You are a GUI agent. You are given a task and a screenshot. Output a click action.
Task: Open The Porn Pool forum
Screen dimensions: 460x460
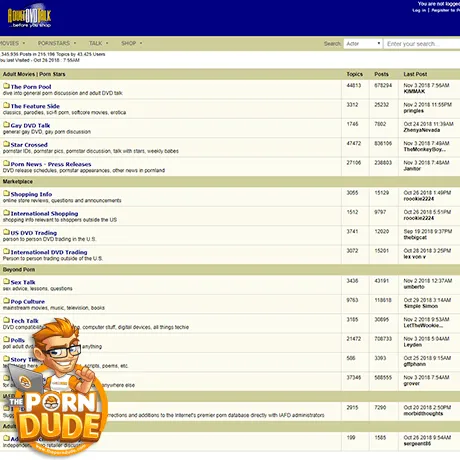pyautogui.click(x=31, y=87)
